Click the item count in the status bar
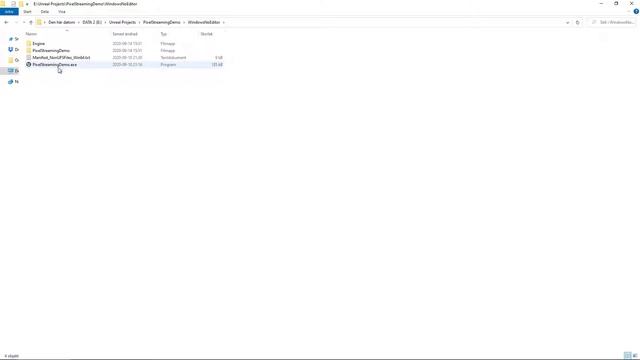640x360 pixels. click(11, 356)
